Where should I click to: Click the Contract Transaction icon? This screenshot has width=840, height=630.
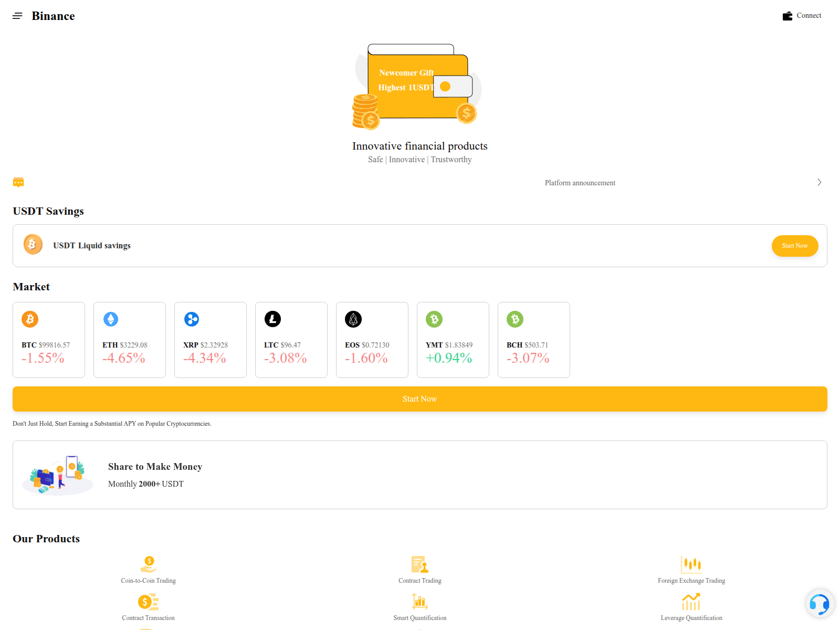pos(149,602)
